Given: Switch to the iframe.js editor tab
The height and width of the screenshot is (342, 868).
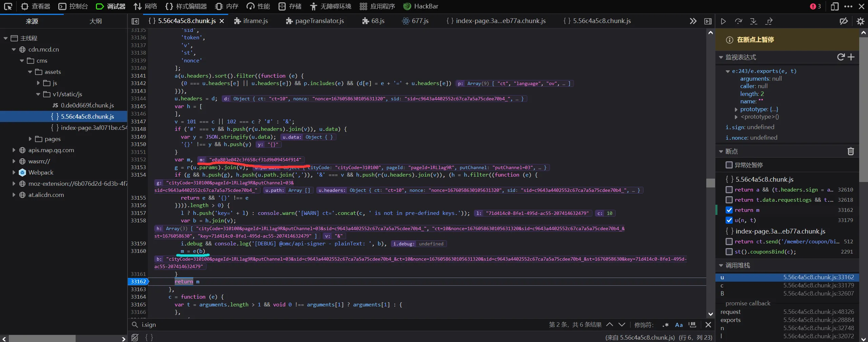Looking at the screenshot, I should pyautogui.click(x=251, y=21).
